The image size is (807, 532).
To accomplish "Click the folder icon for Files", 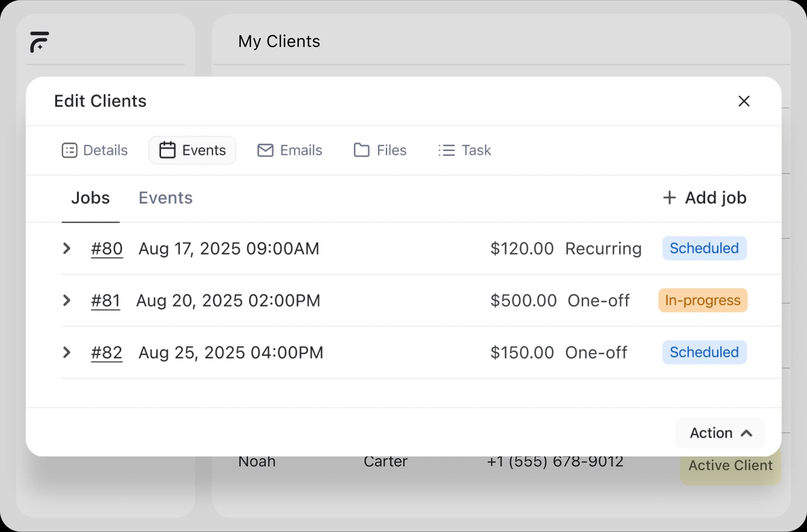I will (361, 150).
